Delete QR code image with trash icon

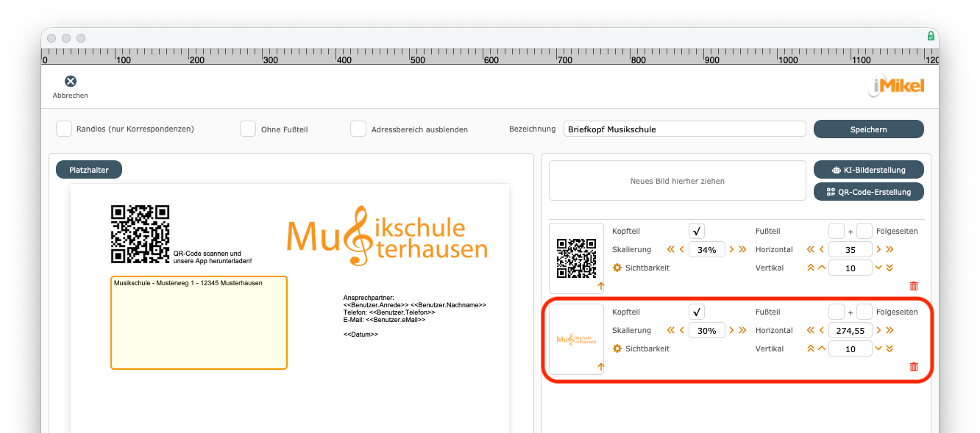[x=914, y=286]
